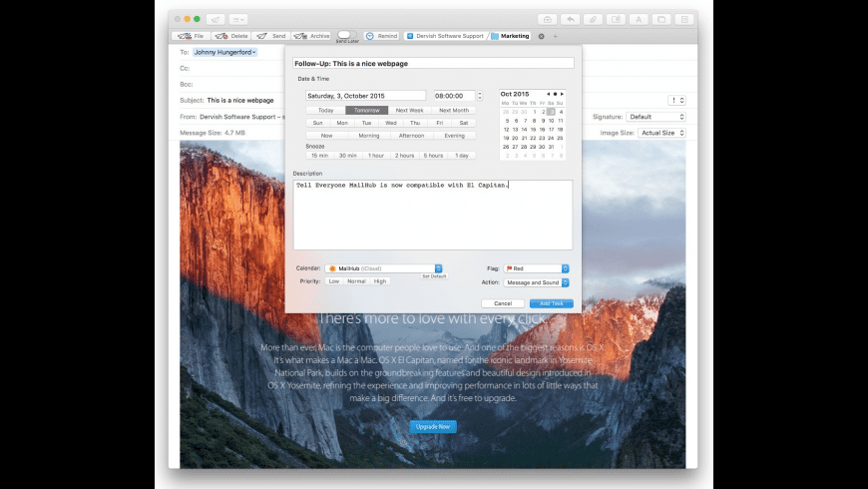Viewport: 868px width, 489px height.
Task: Go to next month in calendar
Action: click(x=562, y=94)
